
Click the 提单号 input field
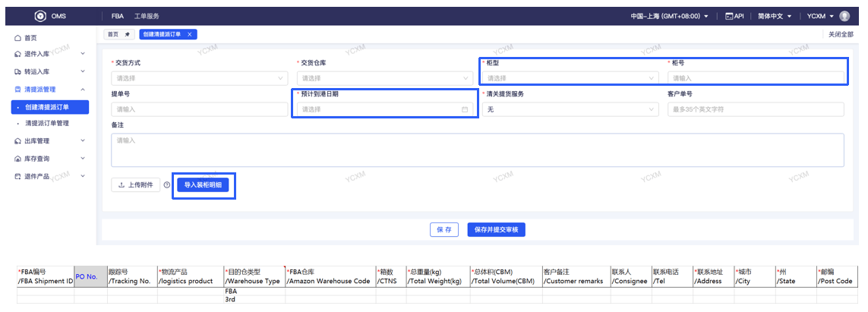point(199,109)
